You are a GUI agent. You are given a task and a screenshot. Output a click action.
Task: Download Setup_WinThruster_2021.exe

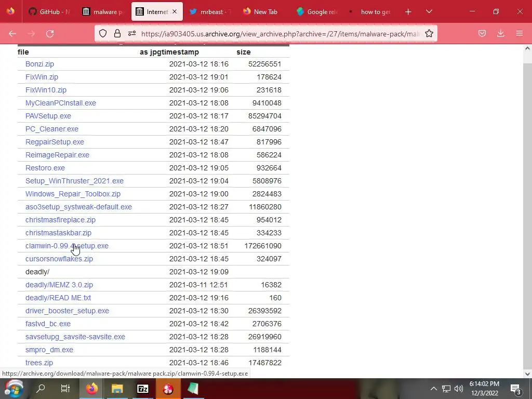[x=75, y=181]
